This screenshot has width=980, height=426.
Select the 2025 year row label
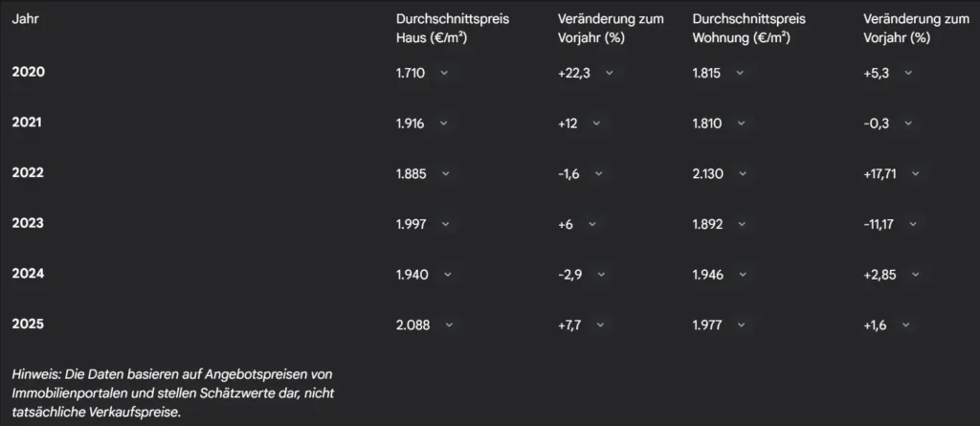pyautogui.click(x=29, y=325)
